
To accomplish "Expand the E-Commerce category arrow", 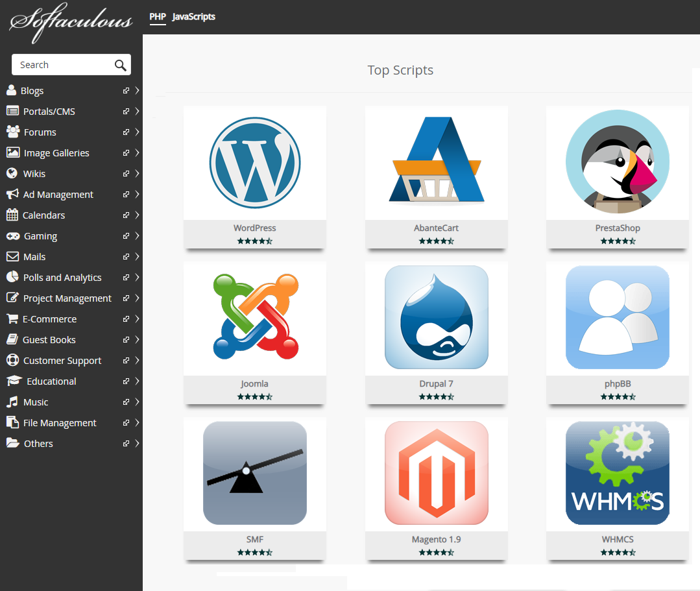I will click(137, 319).
